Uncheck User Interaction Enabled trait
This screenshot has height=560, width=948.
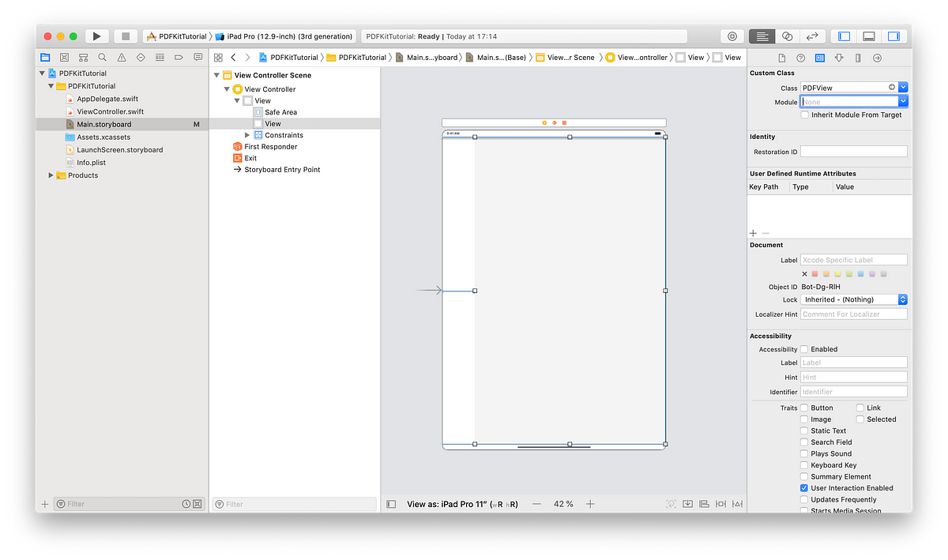(804, 488)
